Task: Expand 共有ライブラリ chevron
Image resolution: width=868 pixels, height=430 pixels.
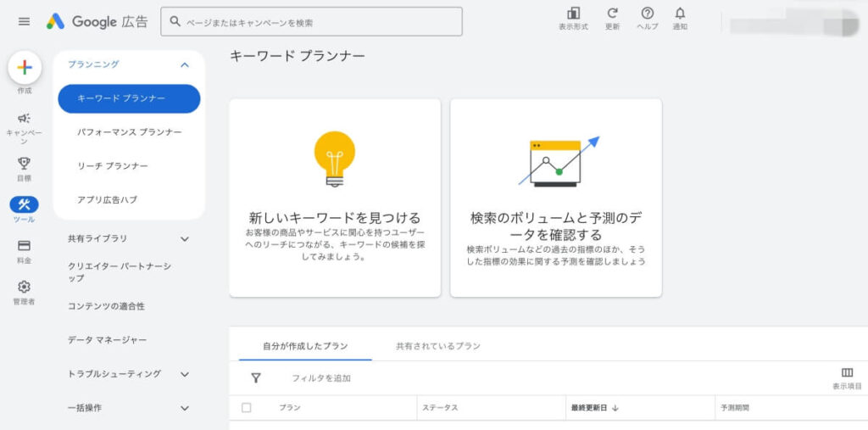Action: 185,239
